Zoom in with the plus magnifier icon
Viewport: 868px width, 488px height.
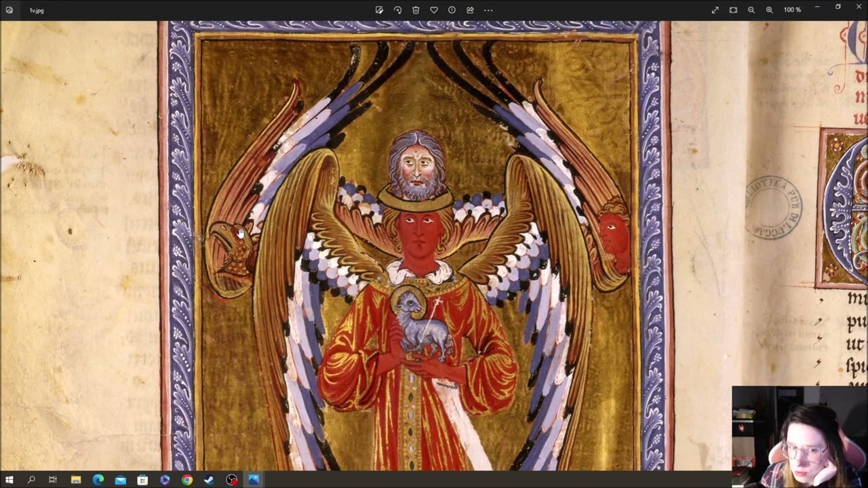click(769, 10)
